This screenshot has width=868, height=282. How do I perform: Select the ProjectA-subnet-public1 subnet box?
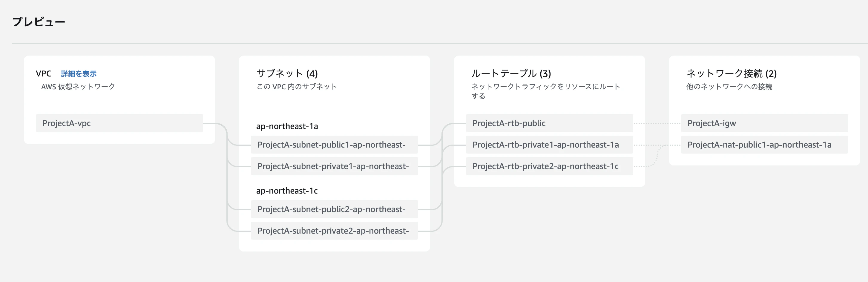[334, 145]
